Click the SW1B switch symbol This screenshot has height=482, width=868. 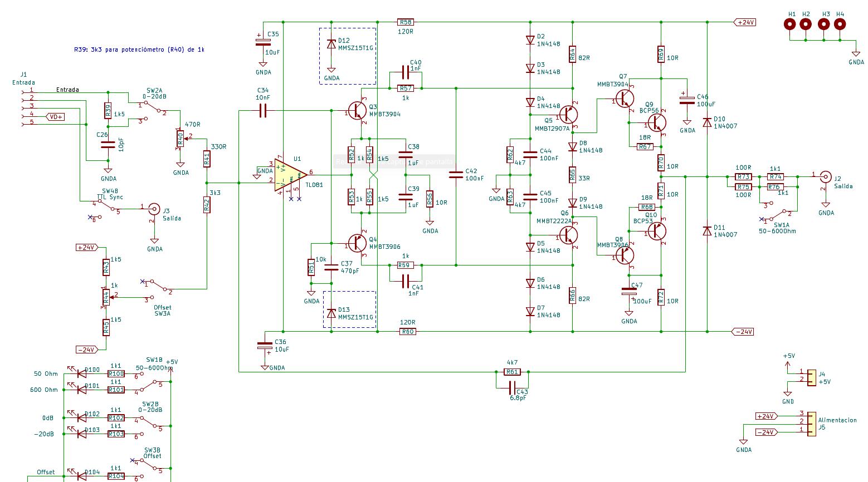tap(148, 382)
